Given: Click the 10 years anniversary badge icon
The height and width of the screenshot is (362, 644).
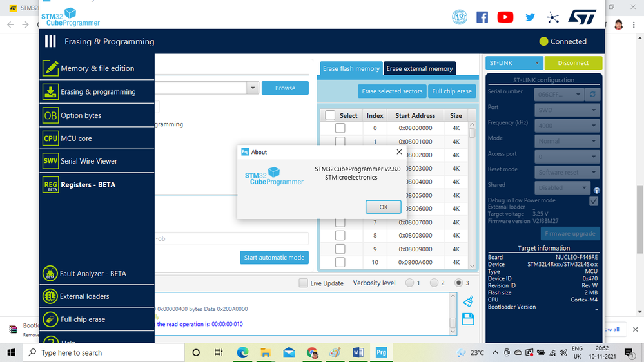Looking at the screenshot, I should pos(460,17).
